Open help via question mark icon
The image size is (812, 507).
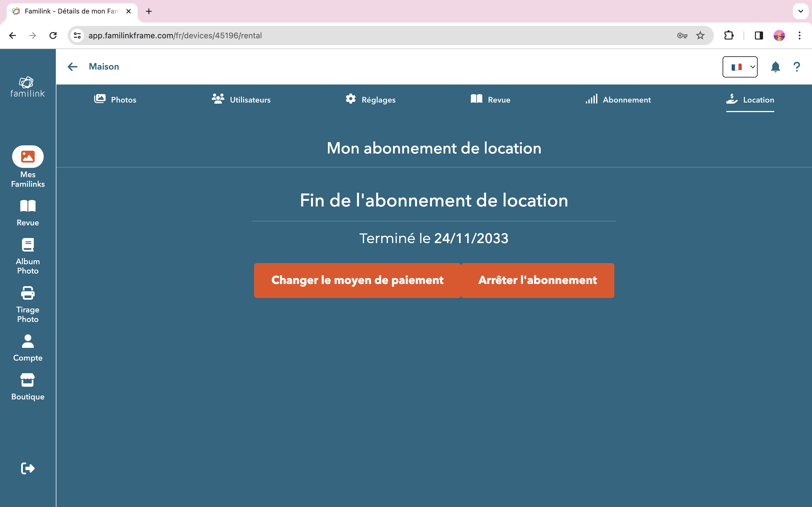pos(796,67)
